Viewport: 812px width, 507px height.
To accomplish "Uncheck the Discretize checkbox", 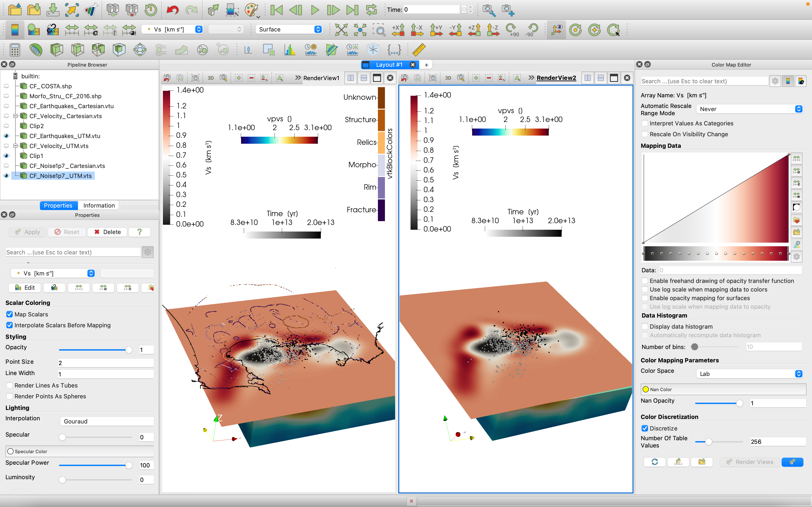I will pos(645,428).
